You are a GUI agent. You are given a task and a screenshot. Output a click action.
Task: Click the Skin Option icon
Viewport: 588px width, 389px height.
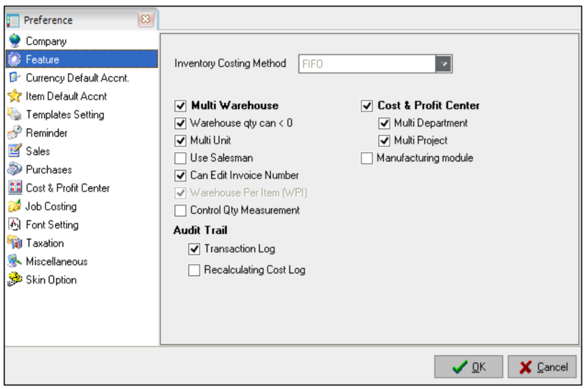tap(14, 279)
